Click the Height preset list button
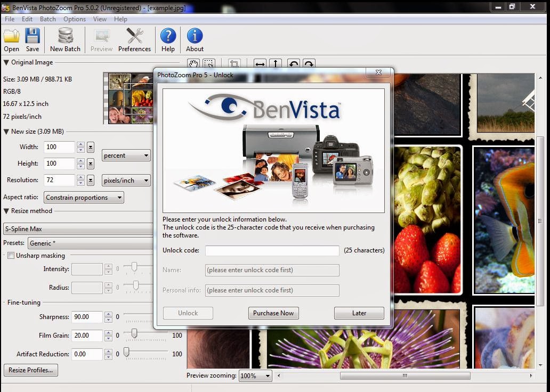Image resolution: width=550 pixels, height=392 pixels. coord(91,164)
